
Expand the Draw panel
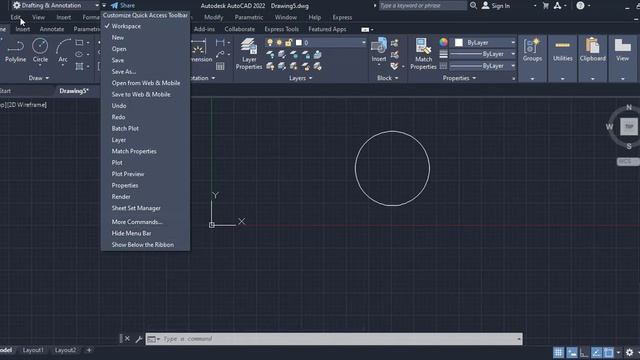[x=39, y=78]
